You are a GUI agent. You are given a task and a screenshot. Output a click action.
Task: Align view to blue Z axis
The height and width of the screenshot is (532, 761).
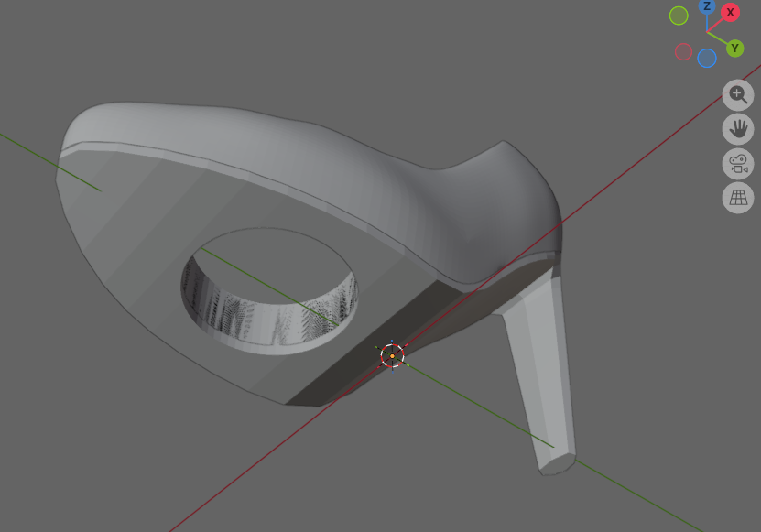(707, 6)
